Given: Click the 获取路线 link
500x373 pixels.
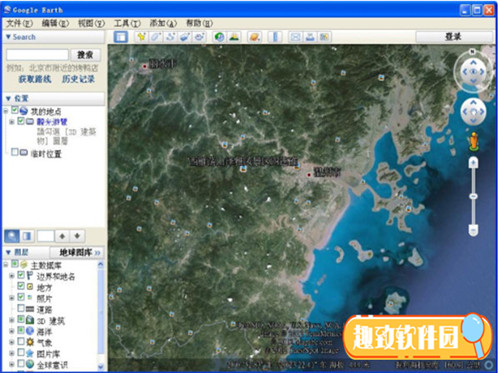Looking at the screenshot, I should [35, 79].
